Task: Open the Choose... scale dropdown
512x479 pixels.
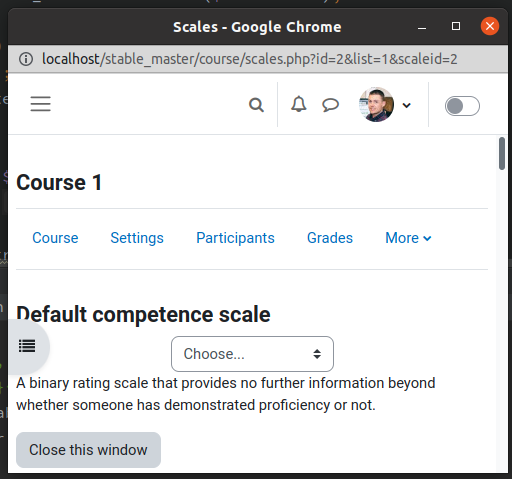Action: pyautogui.click(x=252, y=354)
